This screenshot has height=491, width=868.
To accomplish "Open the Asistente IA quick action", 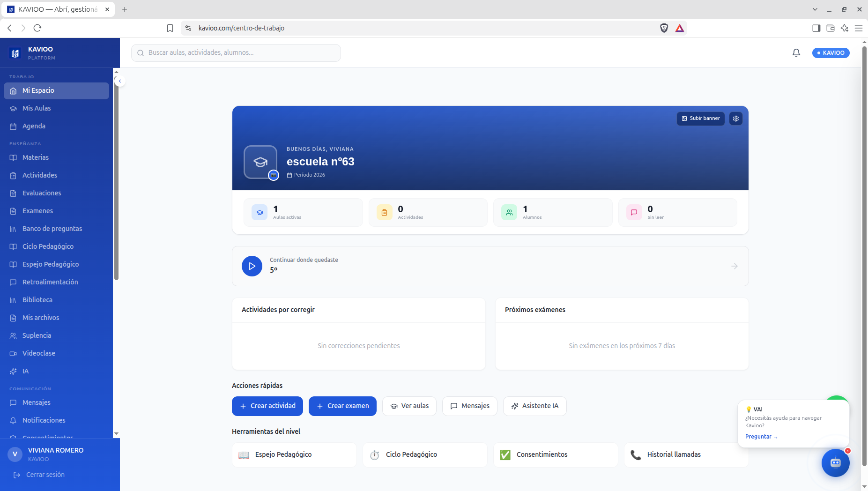I will pyautogui.click(x=535, y=406).
